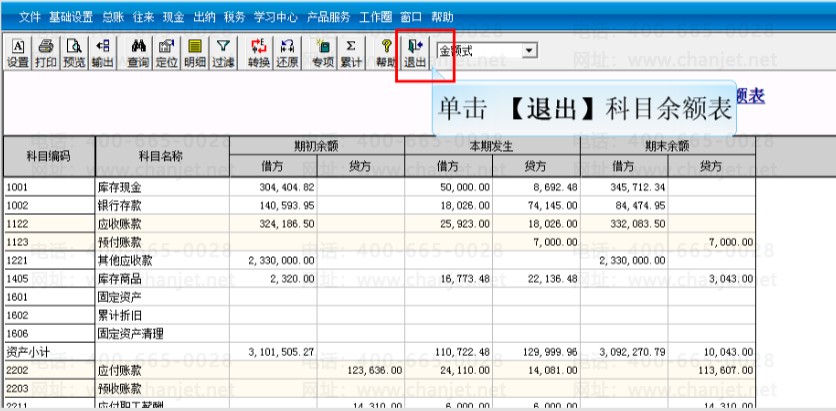Viewport: 836px width, 411px height.
Task: Select the 预付账款 row name cell
Action: click(x=162, y=242)
